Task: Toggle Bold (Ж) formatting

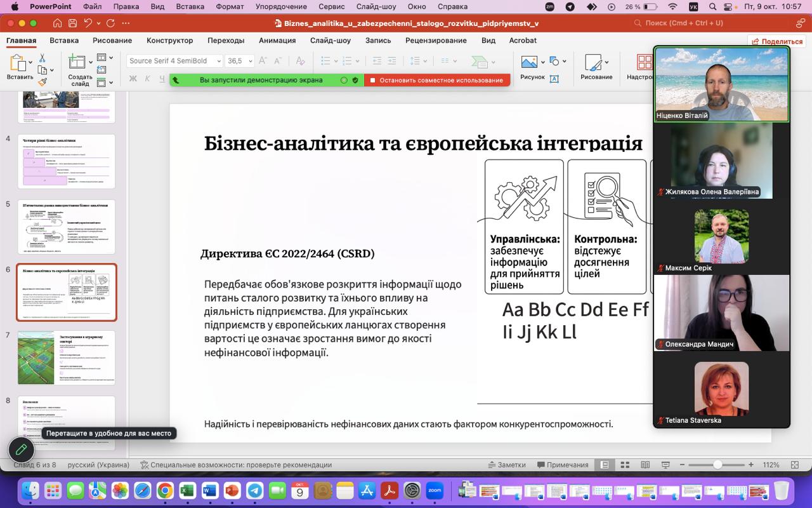Action: pos(133,79)
